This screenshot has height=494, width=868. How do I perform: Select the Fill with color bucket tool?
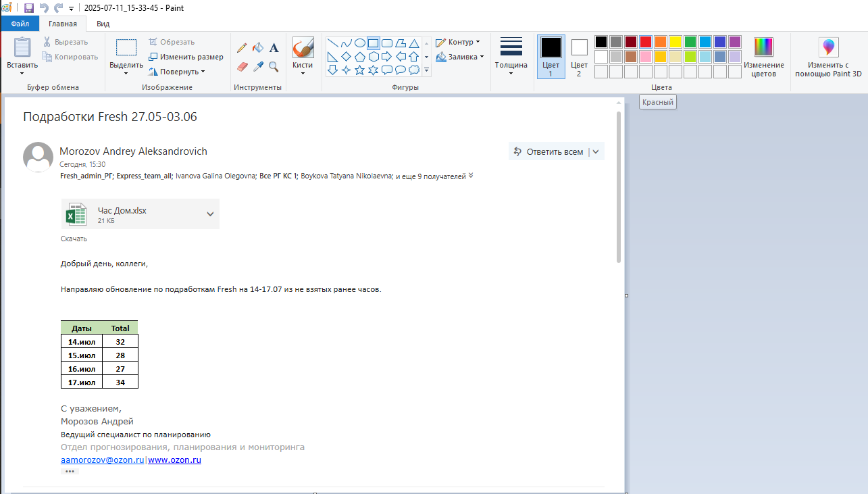coord(258,48)
